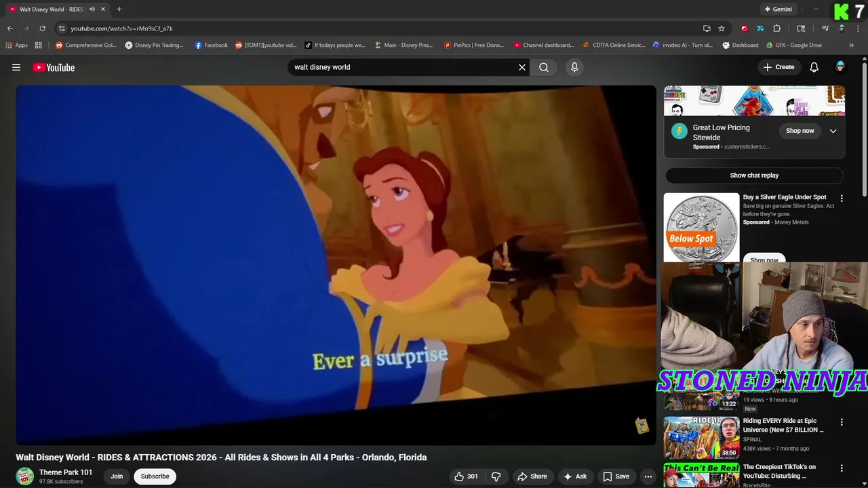Show hidden bookmarks with double chevron
This screenshot has width=868, height=488.
pyautogui.click(x=852, y=45)
